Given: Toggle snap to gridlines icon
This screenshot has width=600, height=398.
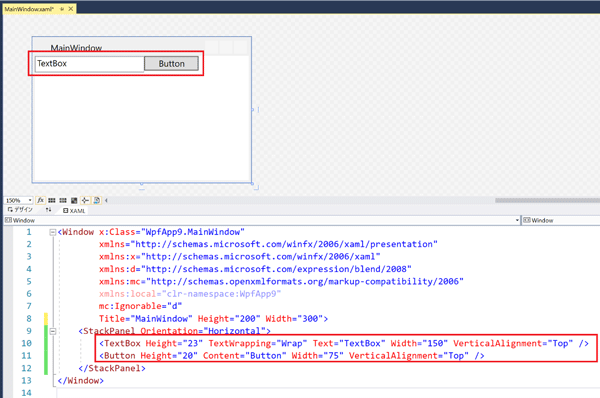Looking at the screenshot, I should (x=63, y=200).
